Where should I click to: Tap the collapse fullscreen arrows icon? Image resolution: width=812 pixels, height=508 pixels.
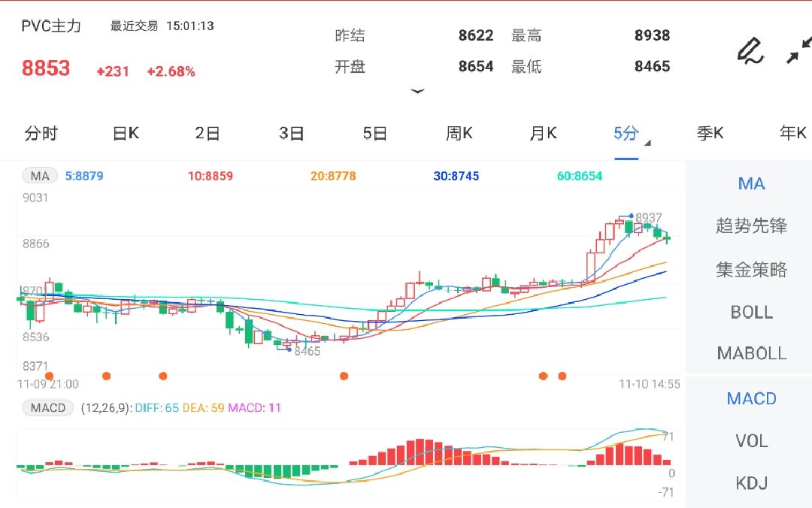[798, 51]
